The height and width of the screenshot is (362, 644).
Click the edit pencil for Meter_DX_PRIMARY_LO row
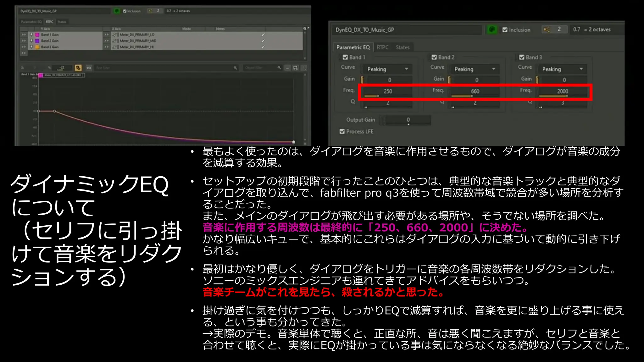[263, 35]
